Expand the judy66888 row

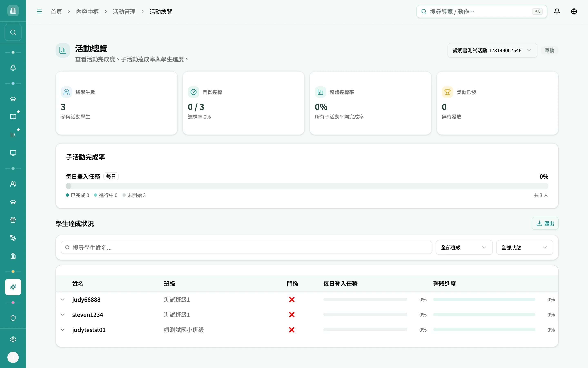(x=62, y=299)
